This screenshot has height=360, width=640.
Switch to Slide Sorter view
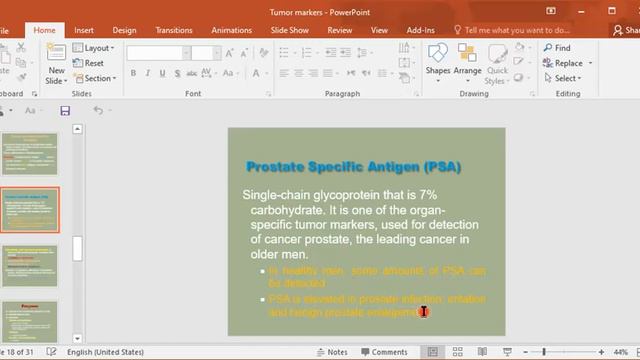pyautogui.click(x=458, y=352)
